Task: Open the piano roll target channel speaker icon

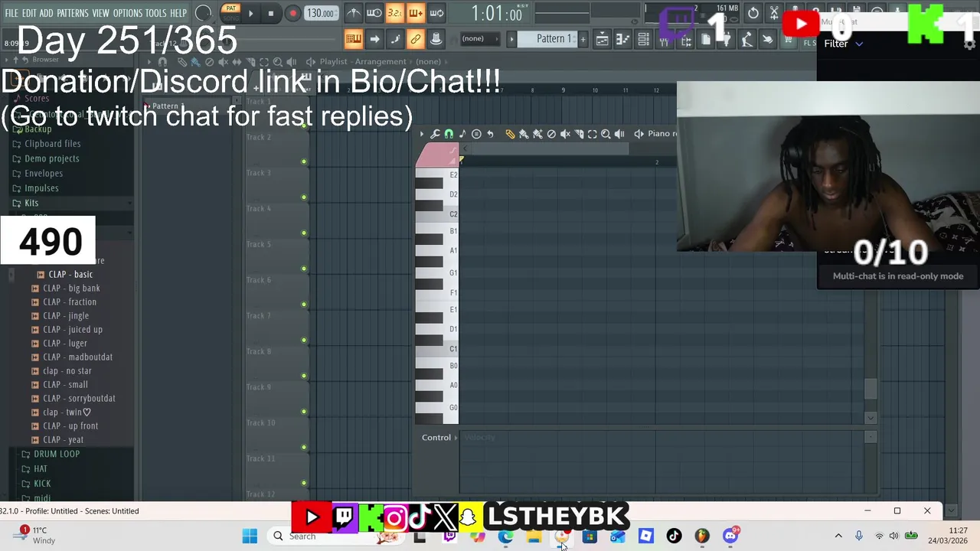Action: click(x=639, y=134)
